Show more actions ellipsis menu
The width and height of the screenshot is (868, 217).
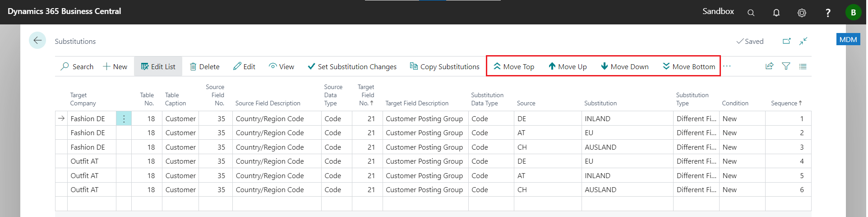(727, 66)
